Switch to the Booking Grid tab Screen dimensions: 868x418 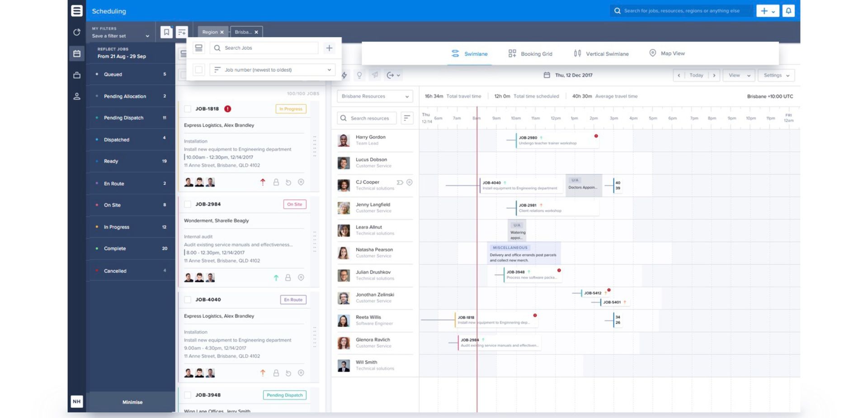[x=530, y=54]
